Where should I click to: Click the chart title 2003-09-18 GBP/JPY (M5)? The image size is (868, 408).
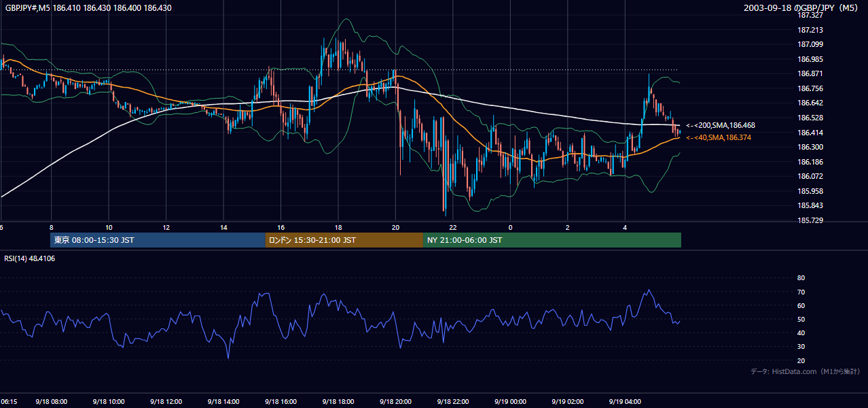(x=801, y=8)
